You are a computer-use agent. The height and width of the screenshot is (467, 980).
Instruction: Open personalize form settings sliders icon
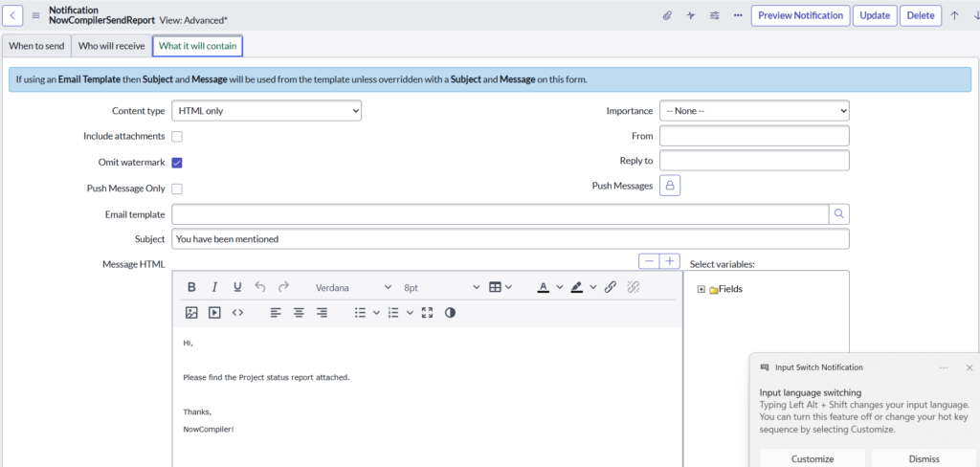click(714, 15)
